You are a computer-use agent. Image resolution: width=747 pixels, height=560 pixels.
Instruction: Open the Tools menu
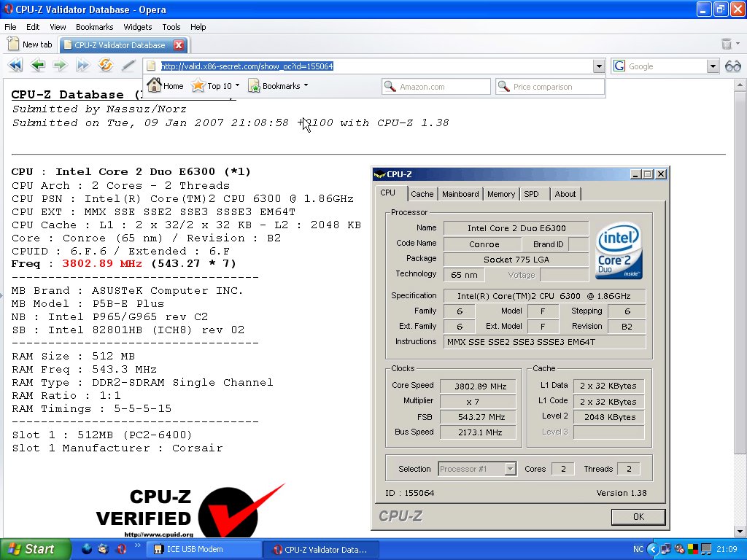coord(171,27)
